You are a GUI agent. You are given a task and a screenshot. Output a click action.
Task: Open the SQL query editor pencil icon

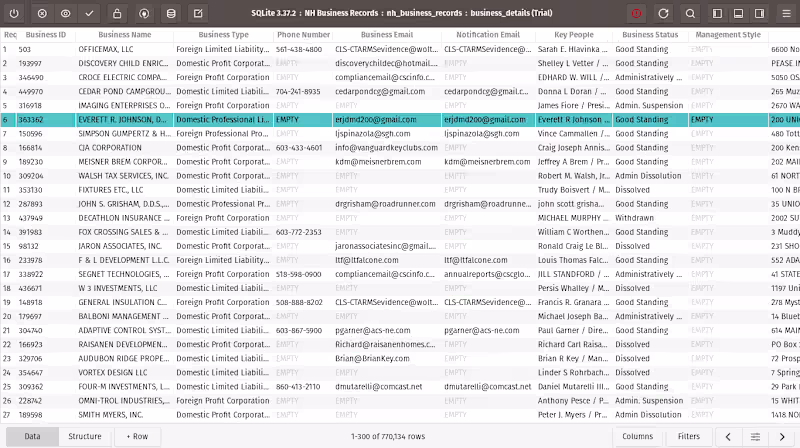click(198, 14)
